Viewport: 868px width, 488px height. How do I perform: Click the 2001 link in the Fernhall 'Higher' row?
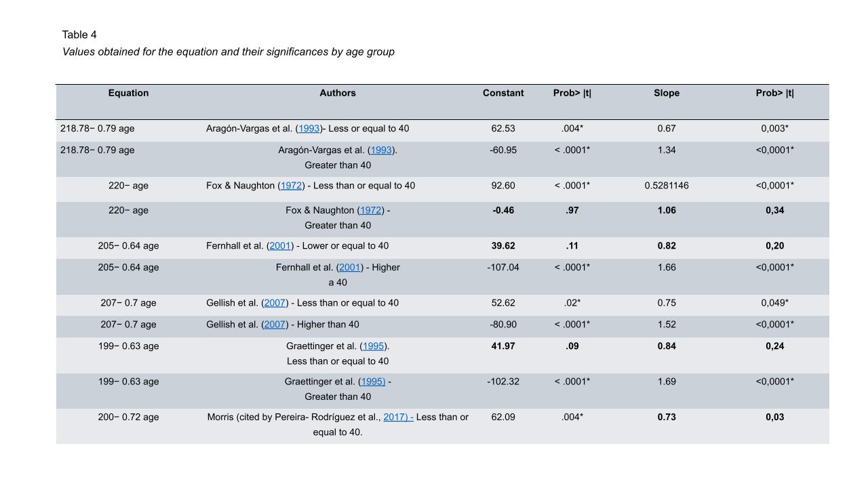[350, 268]
